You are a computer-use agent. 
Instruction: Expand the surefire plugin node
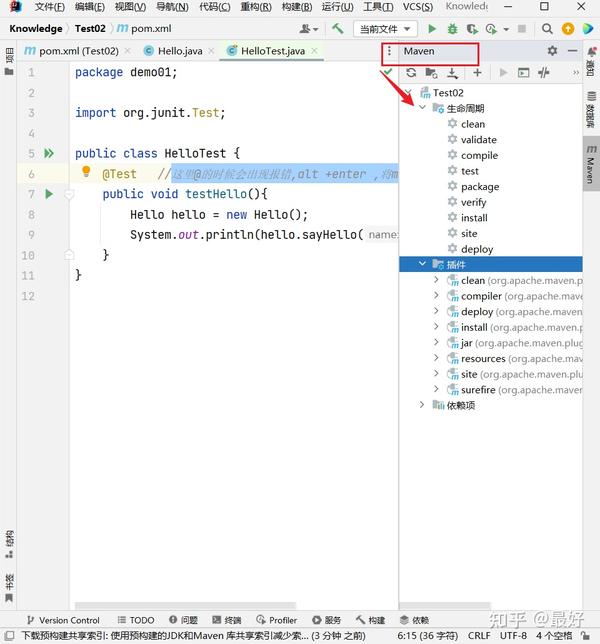point(436,389)
